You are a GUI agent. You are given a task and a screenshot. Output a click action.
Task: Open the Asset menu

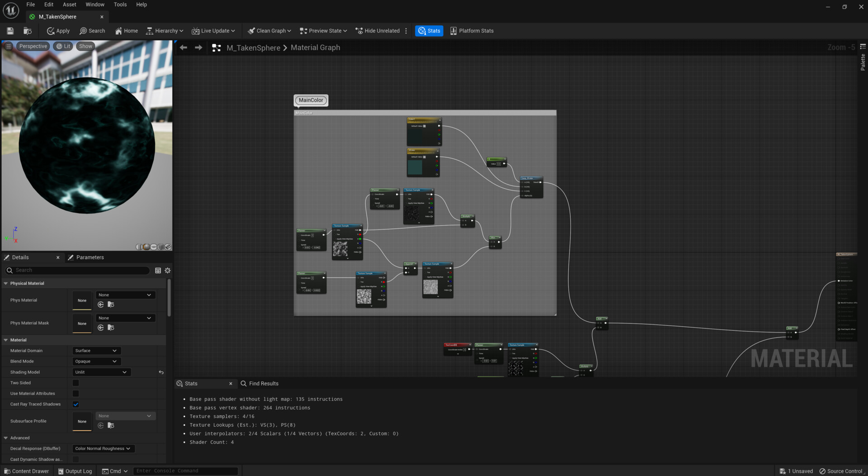coord(69,5)
